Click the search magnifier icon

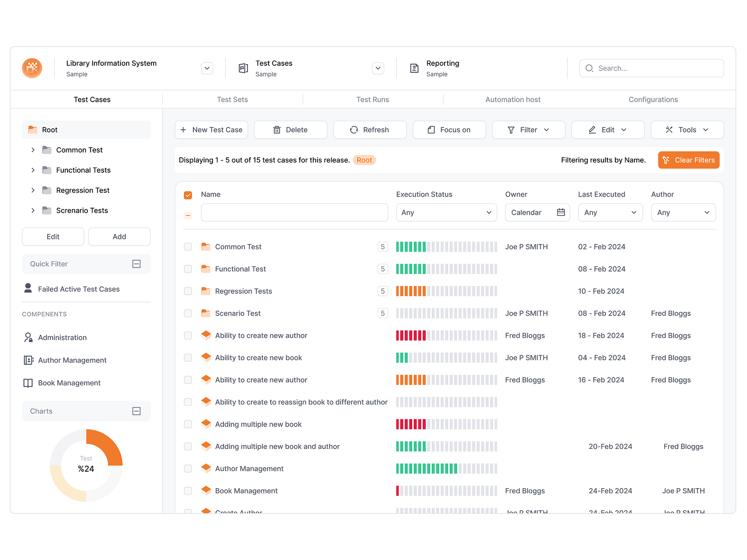point(589,68)
